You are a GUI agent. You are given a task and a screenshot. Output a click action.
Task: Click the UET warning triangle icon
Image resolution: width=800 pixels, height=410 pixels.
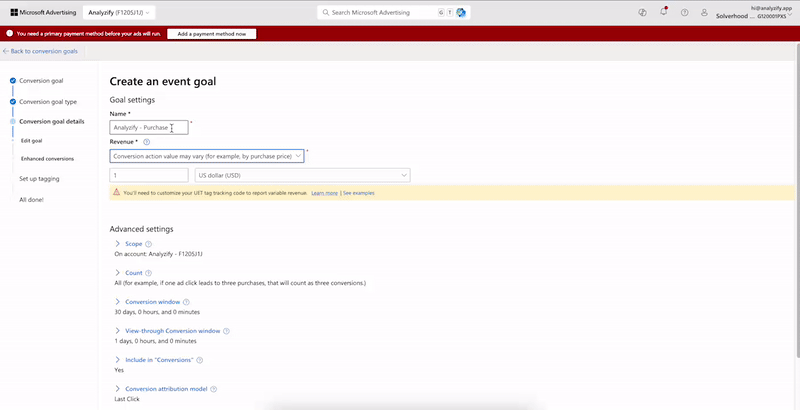[116, 193]
